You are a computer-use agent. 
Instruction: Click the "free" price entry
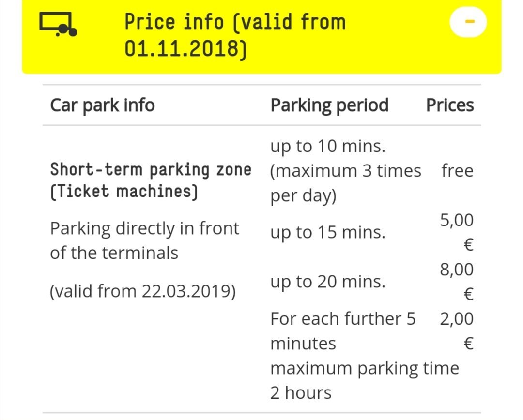pos(457,171)
